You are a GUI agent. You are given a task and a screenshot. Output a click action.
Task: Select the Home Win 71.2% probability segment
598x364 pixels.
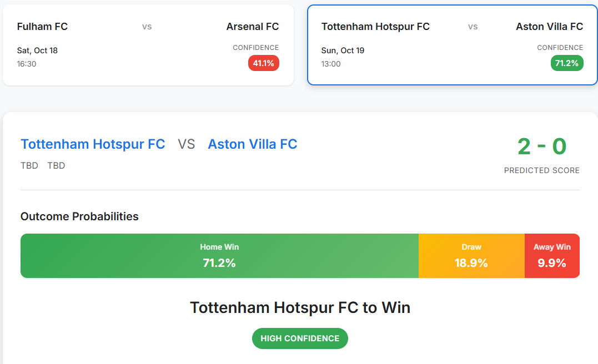pos(219,256)
